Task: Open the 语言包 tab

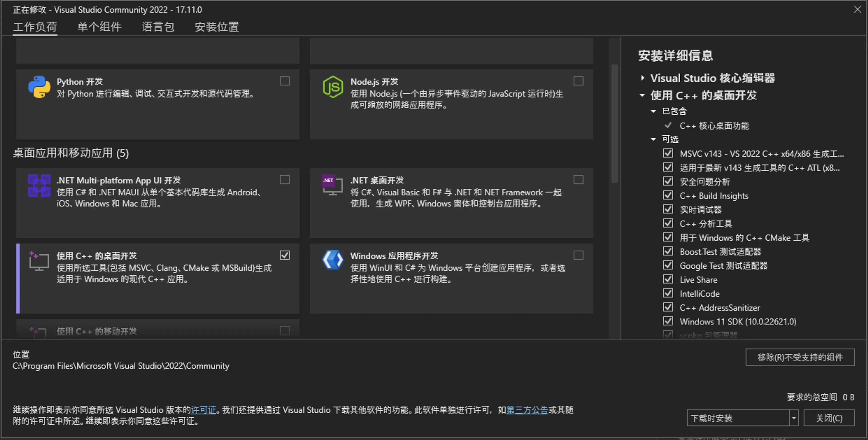Action: [x=158, y=27]
